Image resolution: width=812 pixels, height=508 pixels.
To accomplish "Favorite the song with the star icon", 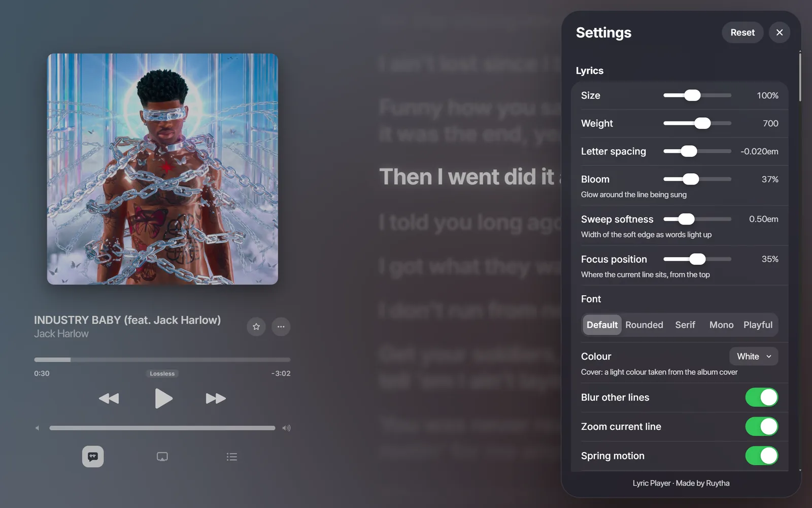I will point(256,327).
